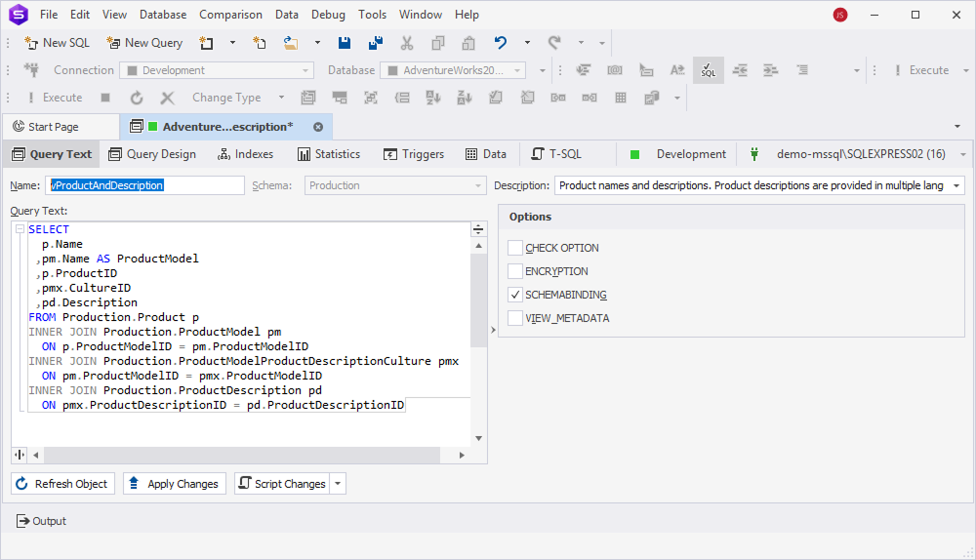Expand the Description field dropdown arrow
976x560 pixels.
[x=956, y=185]
